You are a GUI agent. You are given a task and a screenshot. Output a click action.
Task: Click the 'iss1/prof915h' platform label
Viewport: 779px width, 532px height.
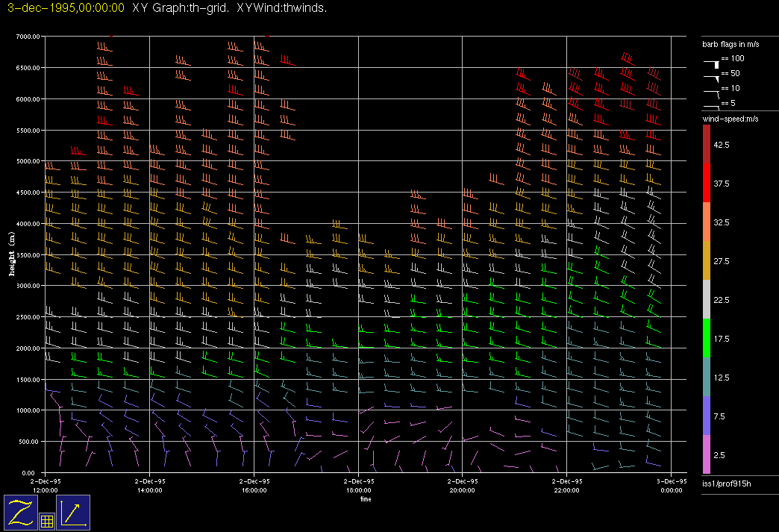[x=724, y=485]
